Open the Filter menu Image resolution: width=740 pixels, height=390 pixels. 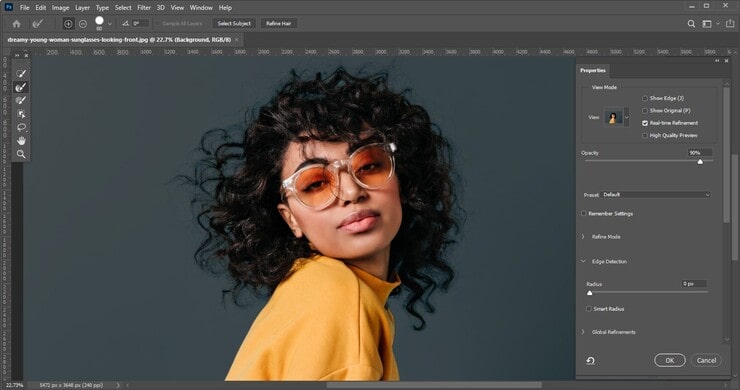[x=144, y=8]
